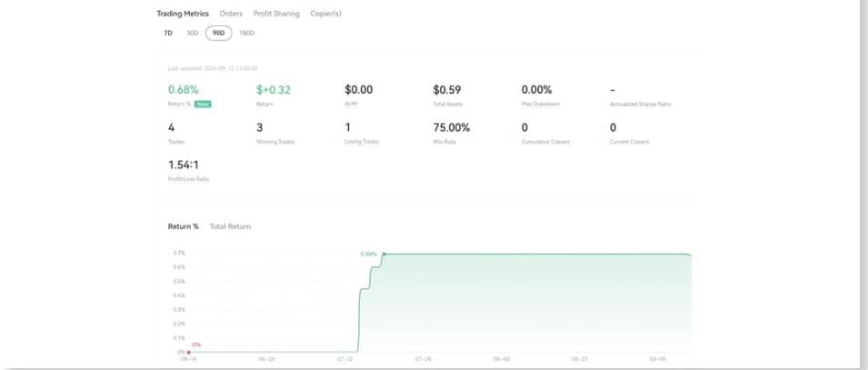Click the Max Drawdown label
This screenshot has height=370, width=868.
tap(541, 105)
